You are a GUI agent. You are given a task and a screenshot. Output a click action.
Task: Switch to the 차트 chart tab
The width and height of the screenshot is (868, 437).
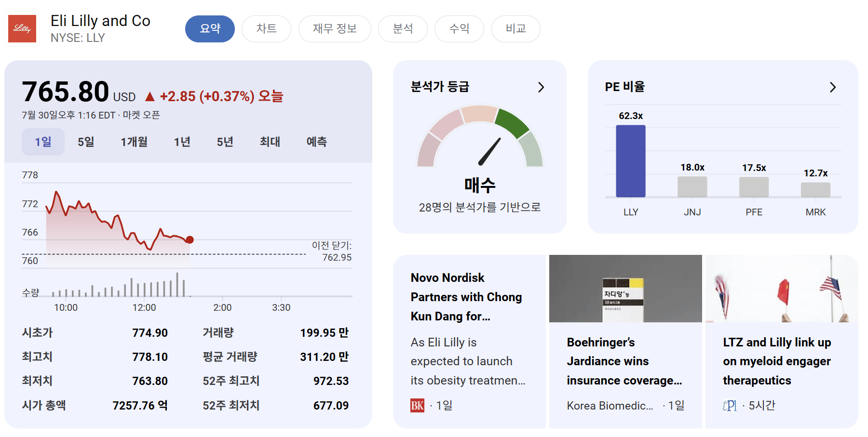tap(266, 29)
